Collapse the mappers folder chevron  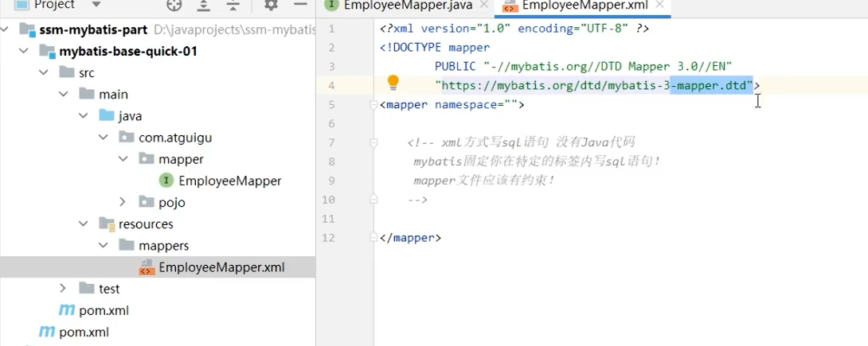pos(103,245)
